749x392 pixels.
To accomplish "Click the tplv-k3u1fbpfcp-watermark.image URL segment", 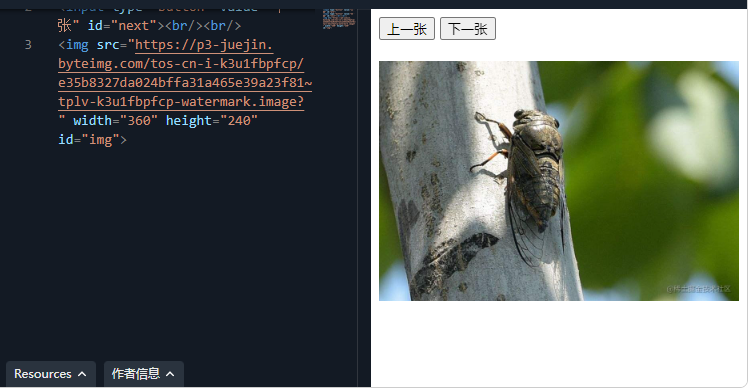I will pyautogui.click(x=181, y=102).
